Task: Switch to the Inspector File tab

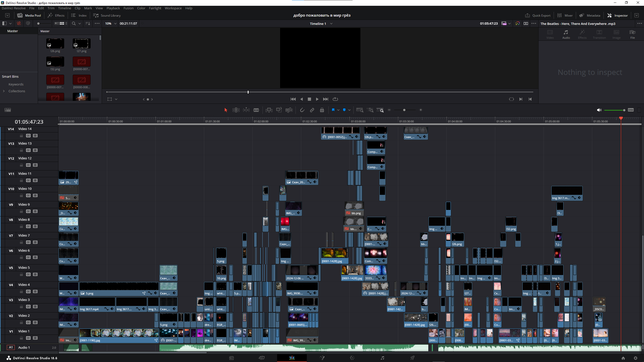Action: coord(632,34)
